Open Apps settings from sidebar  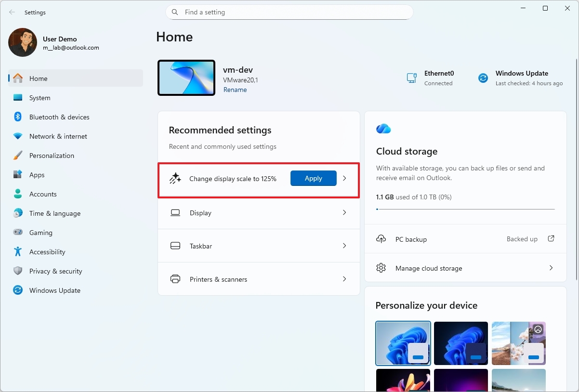pyautogui.click(x=18, y=175)
